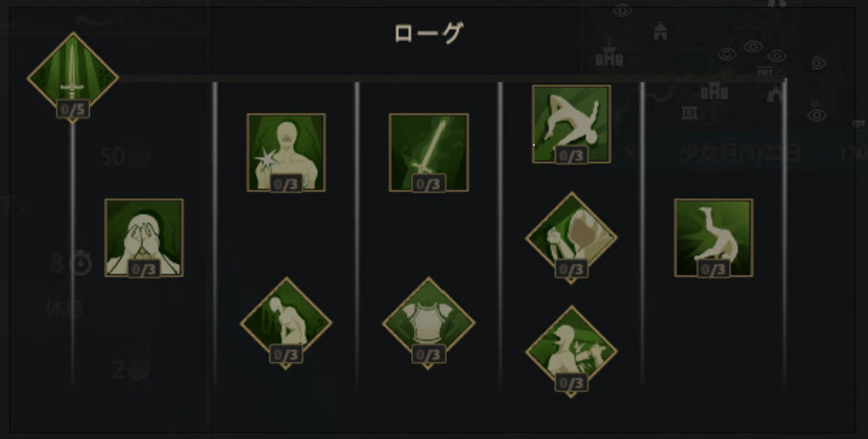Choose the leaping dive figure skill
Viewport: 868px width, 439px height.
pos(572,124)
